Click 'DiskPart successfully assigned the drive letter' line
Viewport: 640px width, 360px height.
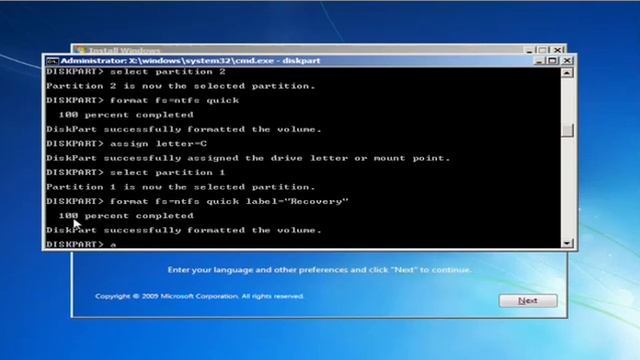248,158
